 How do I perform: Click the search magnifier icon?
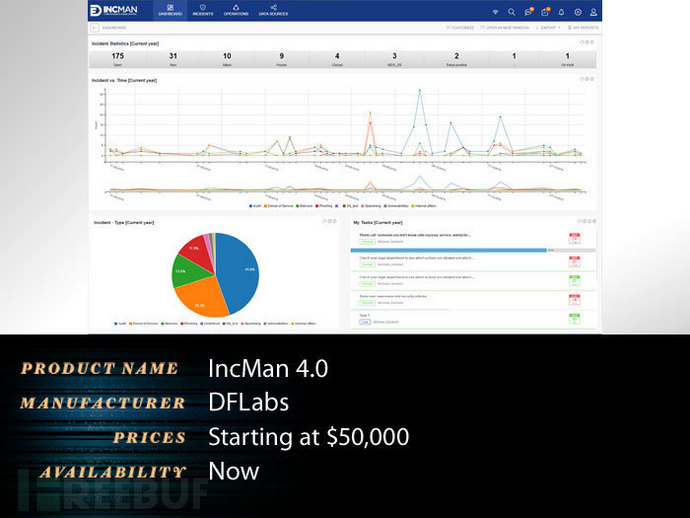[x=511, y=12]
